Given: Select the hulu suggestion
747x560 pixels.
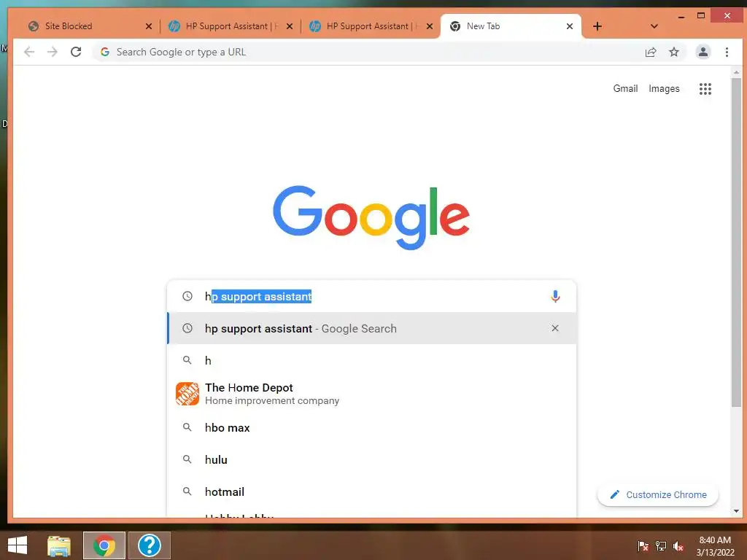Looking at the screenshot, I should [371, 459].
